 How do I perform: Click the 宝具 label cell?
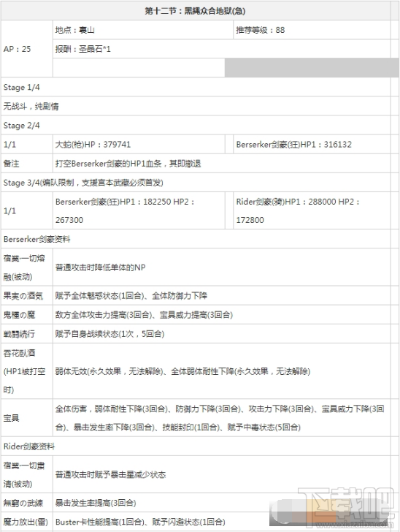coord(26,418)
